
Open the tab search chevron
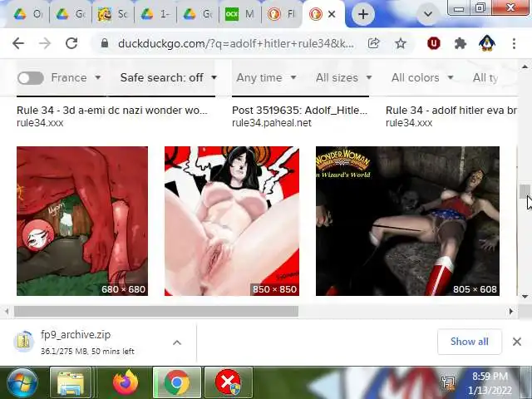(x=428, y=14)
